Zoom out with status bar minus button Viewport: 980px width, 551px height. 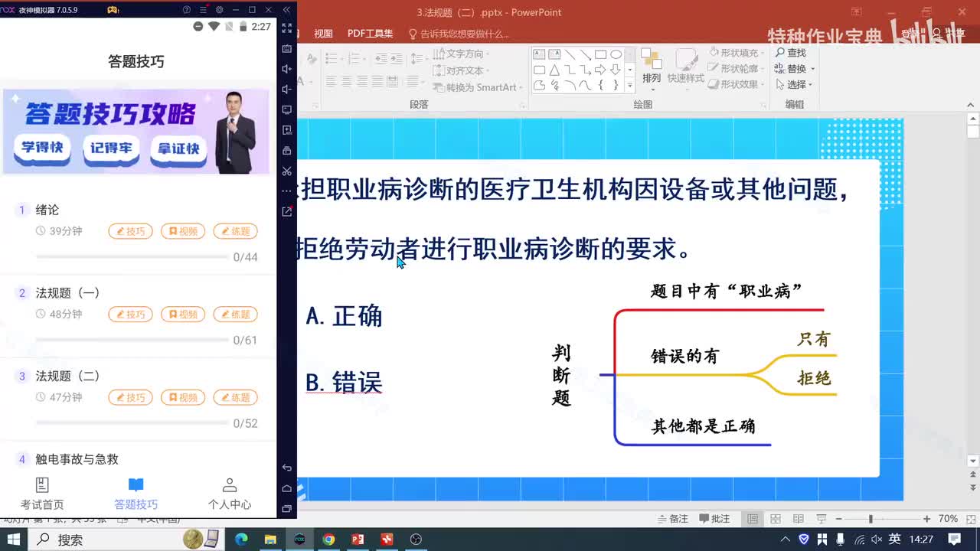coord(839,519)
